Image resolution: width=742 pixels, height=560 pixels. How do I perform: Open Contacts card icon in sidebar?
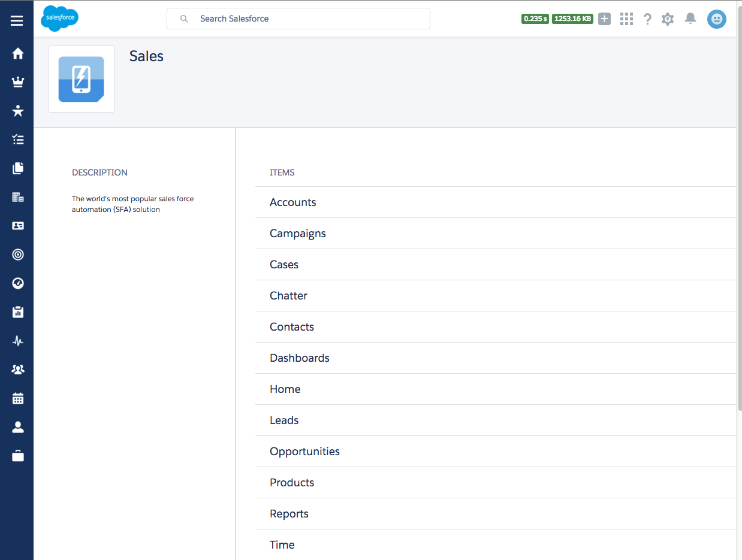pyautogui.click(x=18, y=226)
